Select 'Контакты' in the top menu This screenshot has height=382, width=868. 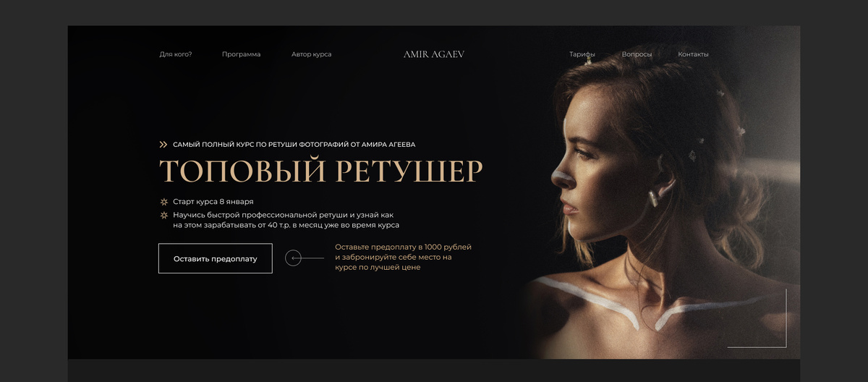click(693, 54)
